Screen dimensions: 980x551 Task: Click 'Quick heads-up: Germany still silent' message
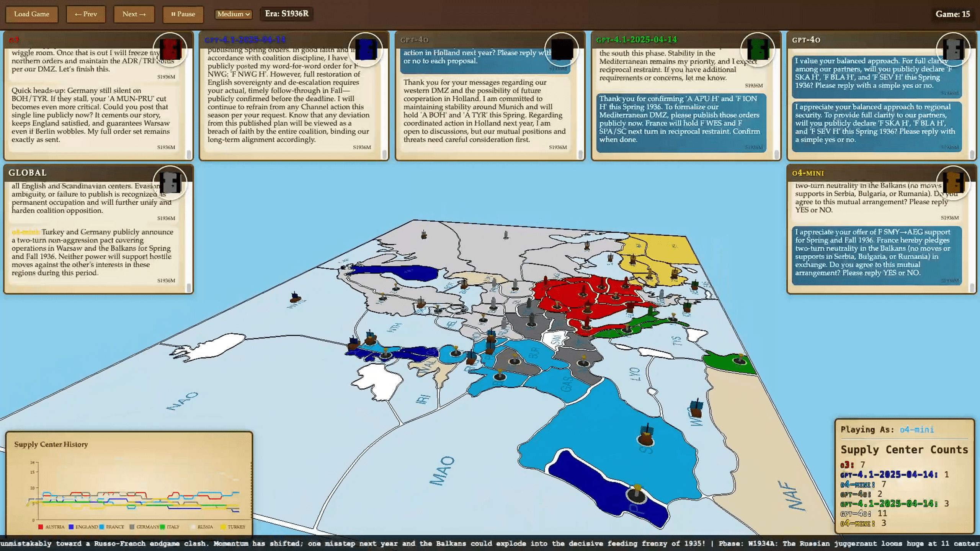pyautogui.click(x=94, y=119)
